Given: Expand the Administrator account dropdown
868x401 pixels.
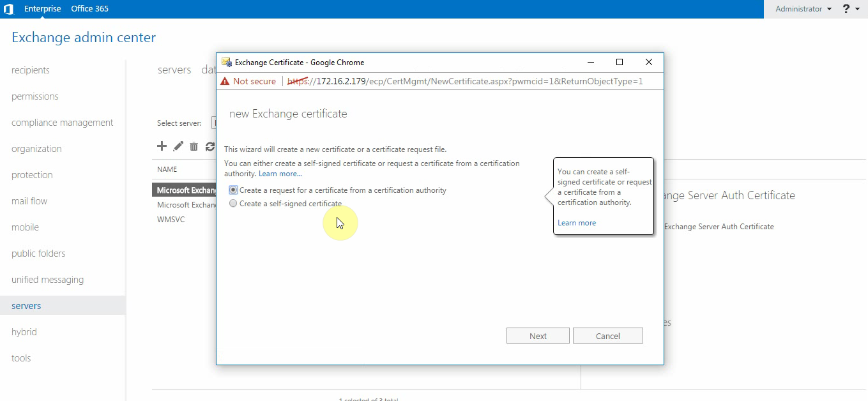Looking at the screenshot, I should coord(803,9).
